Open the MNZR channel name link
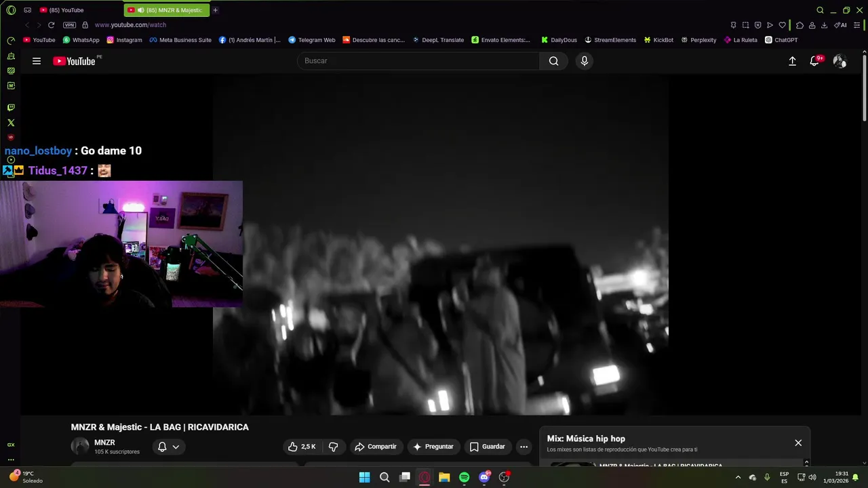Image resolution: width=868 pixels, height=488 pixels. tap(104, 443)
